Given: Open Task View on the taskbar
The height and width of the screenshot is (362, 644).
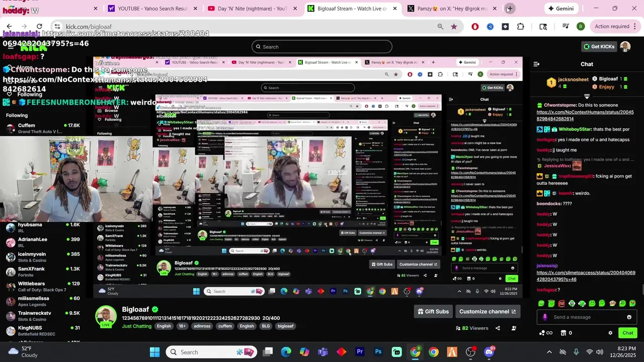Looking at the screenshot, I should pyautogui.click(x=268, y=352).
